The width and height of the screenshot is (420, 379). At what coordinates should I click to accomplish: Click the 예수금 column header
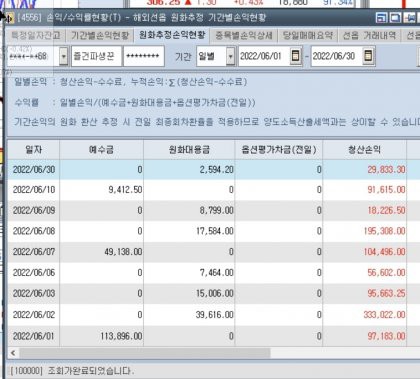[101, 150]
